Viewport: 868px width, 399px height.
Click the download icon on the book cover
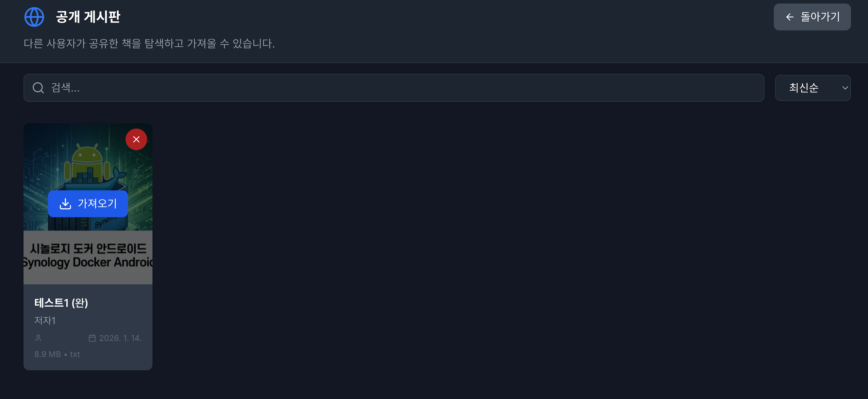pos(65,204)
